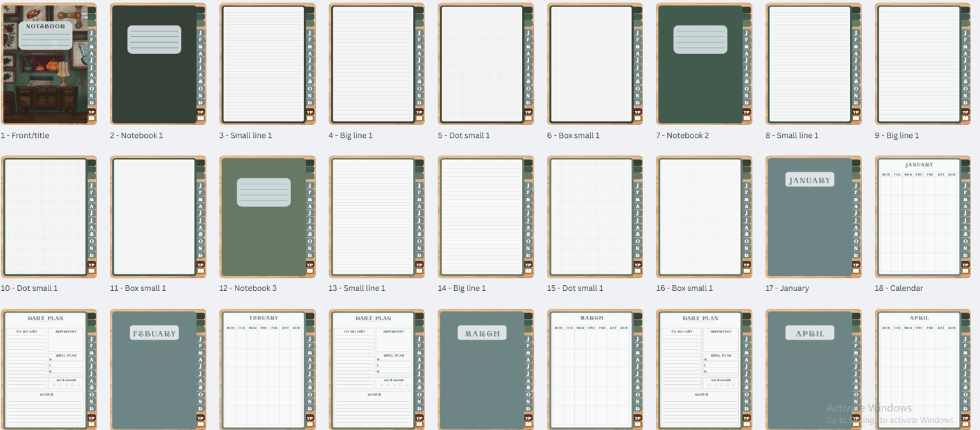Open the MARCH cover page thumbnail
The height and width of the screenshot is (430, 980).
(486, 369)
